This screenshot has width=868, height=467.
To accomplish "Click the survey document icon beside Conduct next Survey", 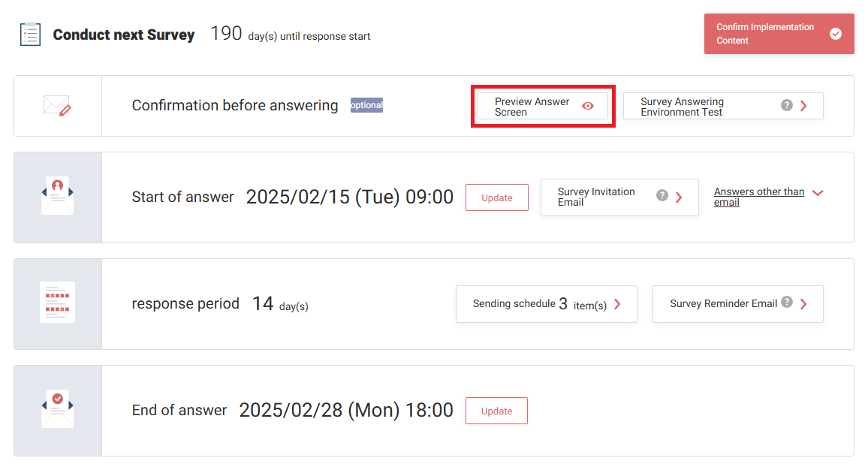I will pyautogui.click(x=30, y=34).
